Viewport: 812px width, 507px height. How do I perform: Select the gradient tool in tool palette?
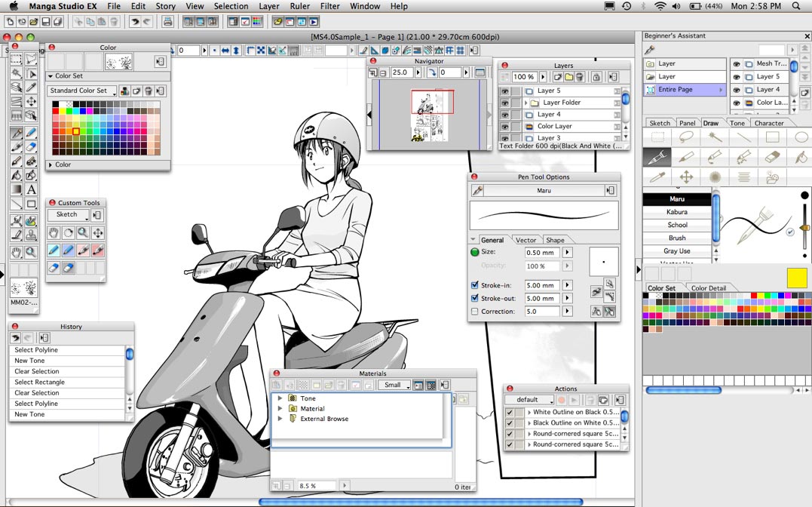[x=17, y=189]
